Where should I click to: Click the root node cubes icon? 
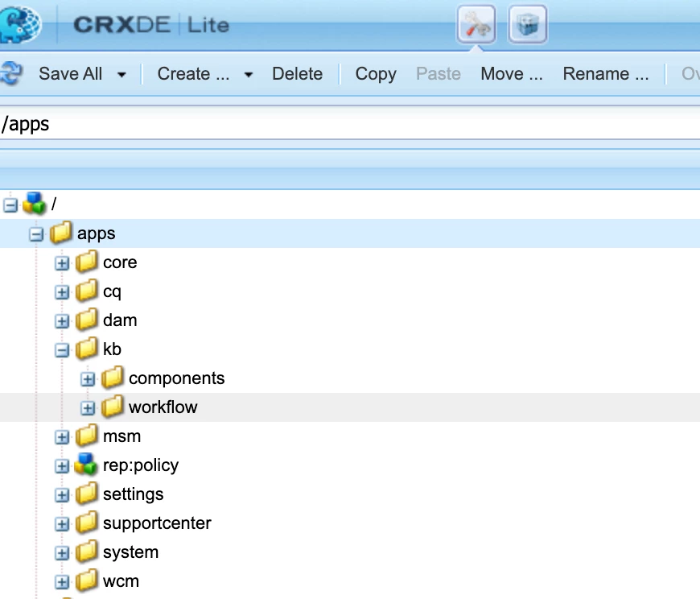(x=35, y=203)
